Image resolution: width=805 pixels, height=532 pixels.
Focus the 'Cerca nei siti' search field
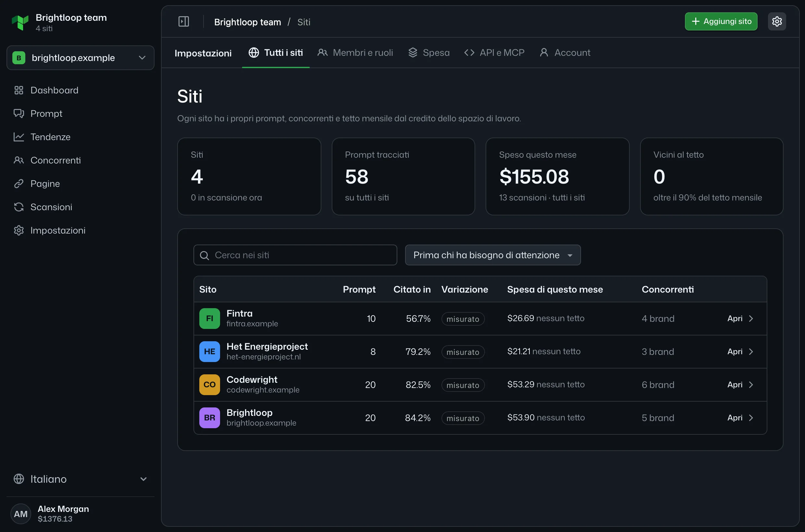[295, 255]
